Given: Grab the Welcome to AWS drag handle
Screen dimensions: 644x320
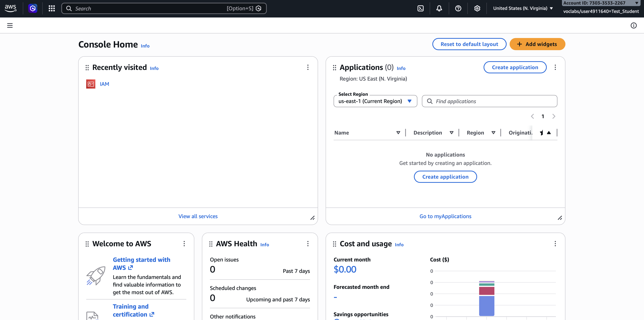Looking at the screenshot, I should pyautogui.click(x=87, y=244).
